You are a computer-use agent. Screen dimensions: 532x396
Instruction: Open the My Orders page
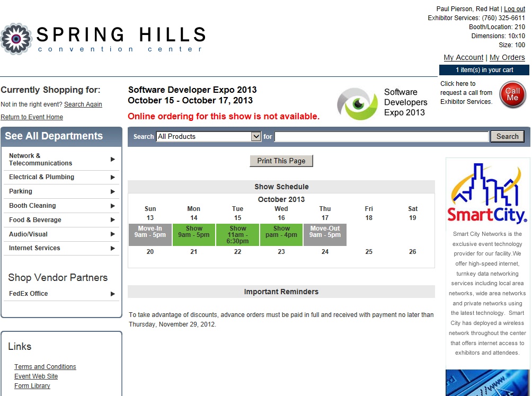point(507,57)
